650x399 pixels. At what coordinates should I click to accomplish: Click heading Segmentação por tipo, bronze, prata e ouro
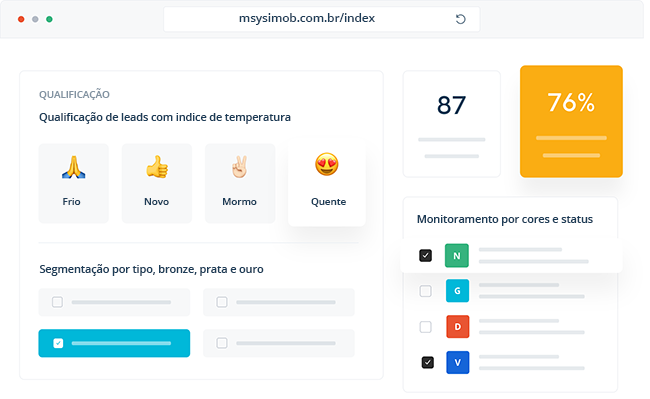pyautogui.click(x=151, y=269)
